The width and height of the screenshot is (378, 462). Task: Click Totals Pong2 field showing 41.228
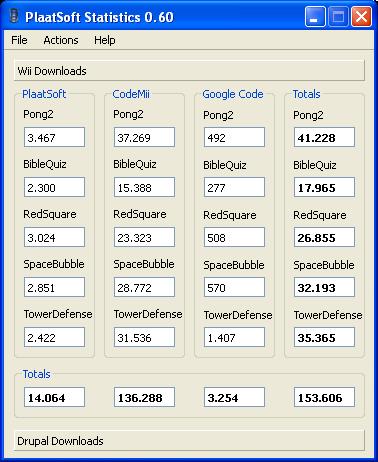(324, 137)
